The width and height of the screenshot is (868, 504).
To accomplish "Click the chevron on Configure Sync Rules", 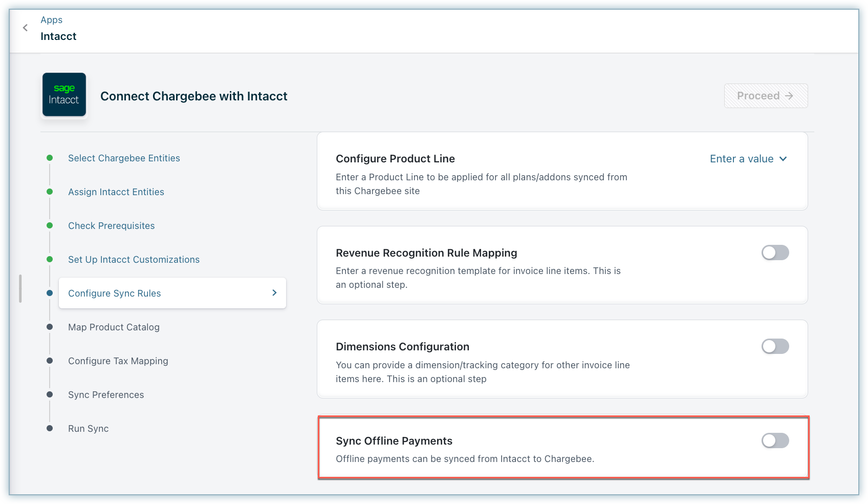I will [274, 293].
